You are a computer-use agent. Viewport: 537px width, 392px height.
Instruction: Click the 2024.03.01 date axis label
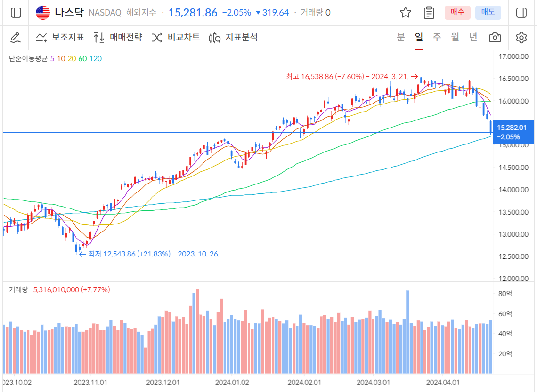[x=373, y=383]
